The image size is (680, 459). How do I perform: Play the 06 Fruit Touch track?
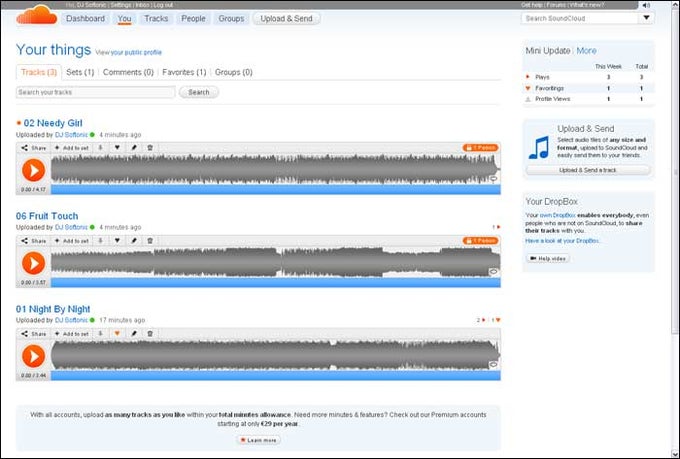[33, 263]
